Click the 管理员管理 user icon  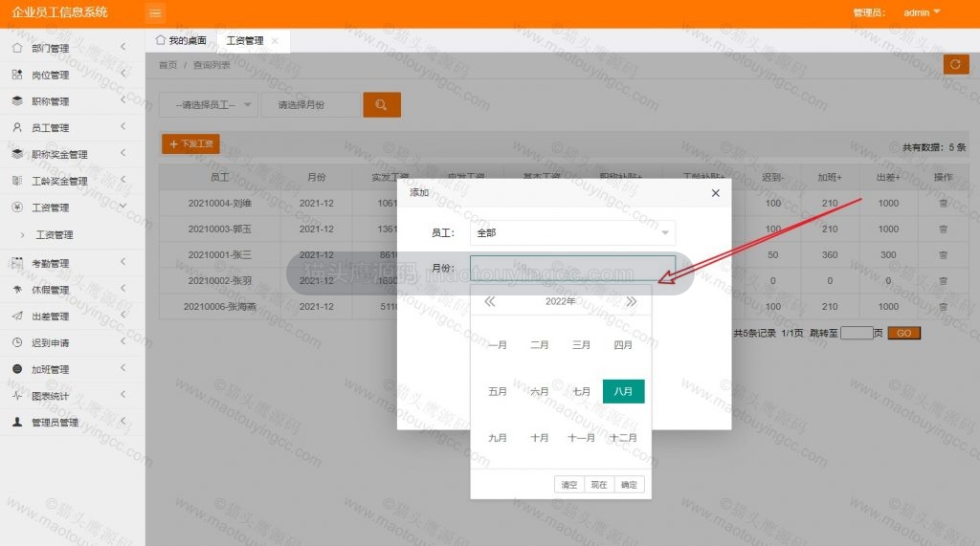coord(17,423)
